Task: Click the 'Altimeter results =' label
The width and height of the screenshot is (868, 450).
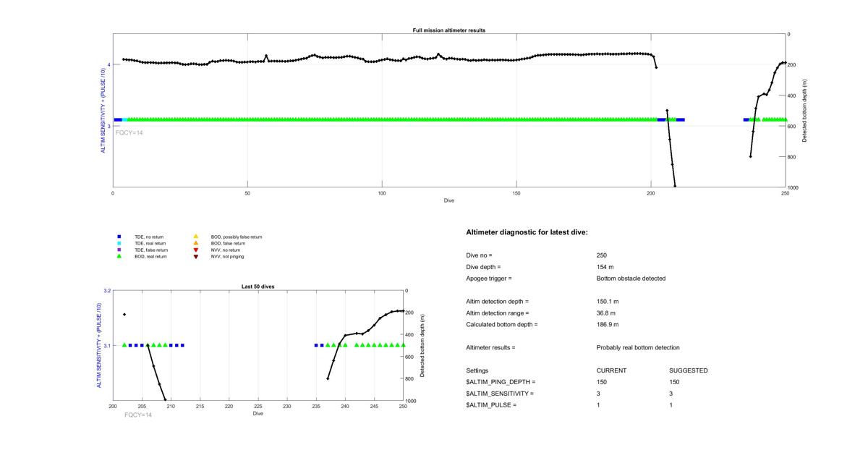Action: 490,348
